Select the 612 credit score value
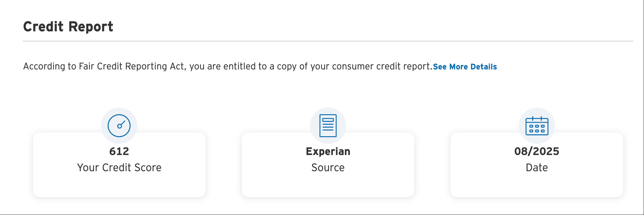644x215 pixels. tap(119, 151)
